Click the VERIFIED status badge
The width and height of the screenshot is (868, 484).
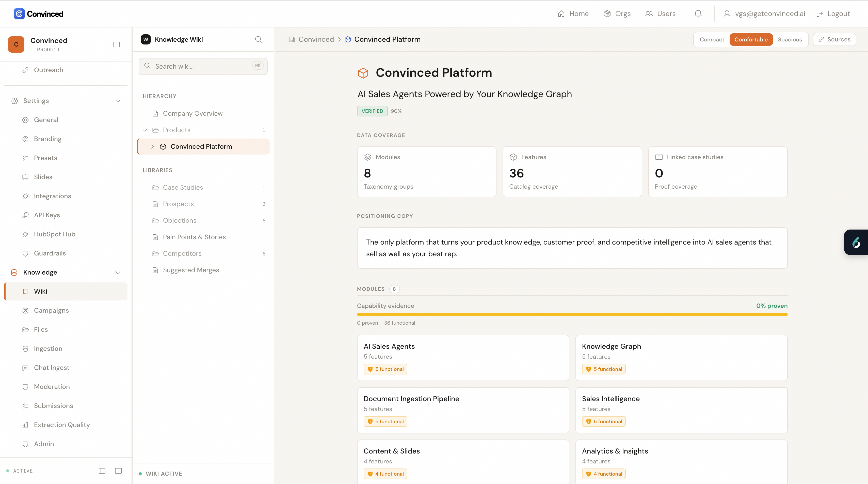tap(372, 111)
